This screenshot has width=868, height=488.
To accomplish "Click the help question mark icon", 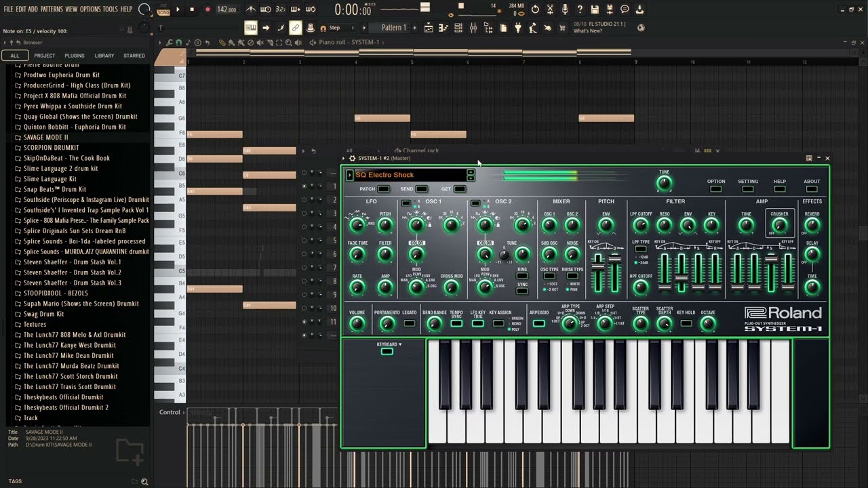I will (580, 9).
